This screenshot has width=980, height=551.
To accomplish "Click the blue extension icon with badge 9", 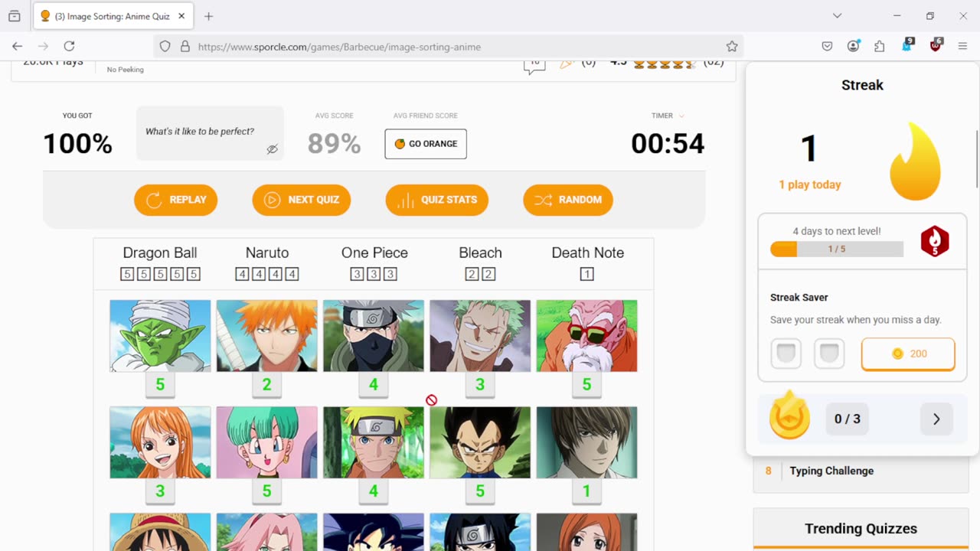I will tap(908, 45).
